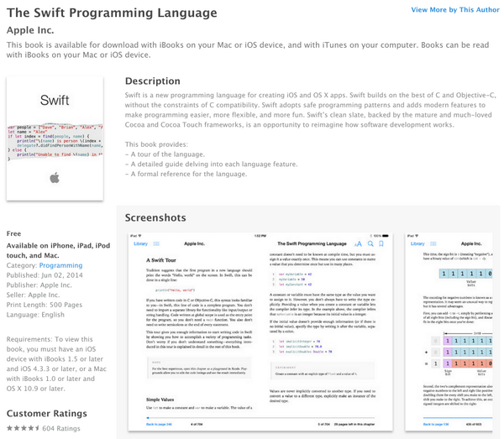Tap the bookmark icon in the first screenshot
This screenshot has height=439, width=504.
pyautogui.click(x=381, y=243)
